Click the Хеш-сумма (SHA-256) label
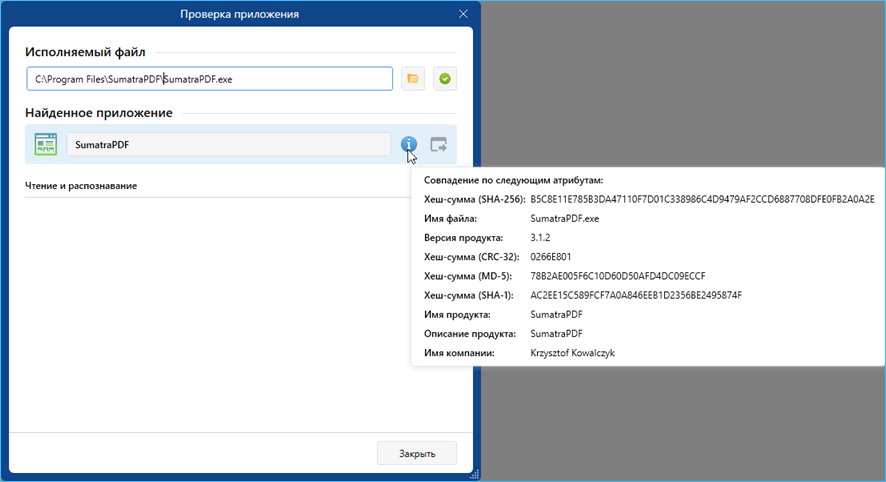 pos(475,199)
